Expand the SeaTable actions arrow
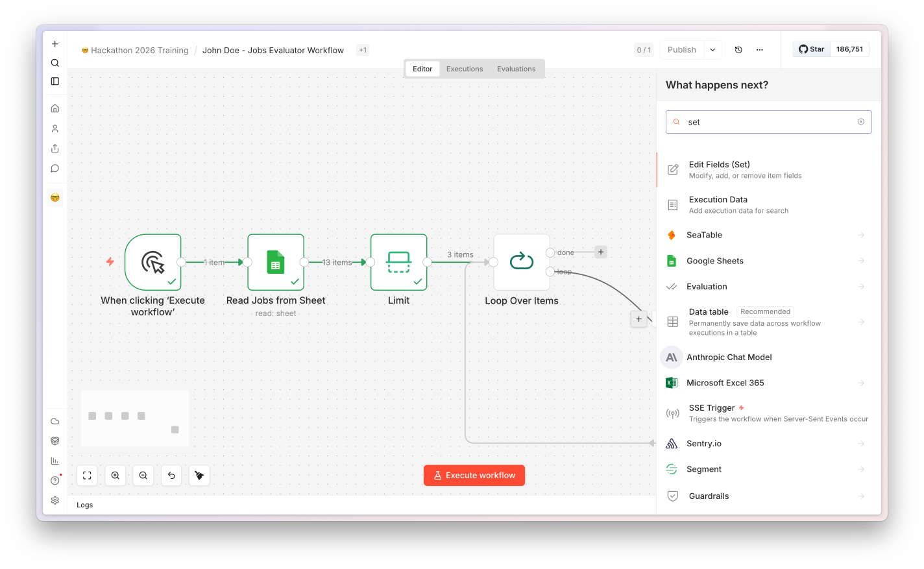This screenshot has height=569, width=924. [x=861, y=235]
